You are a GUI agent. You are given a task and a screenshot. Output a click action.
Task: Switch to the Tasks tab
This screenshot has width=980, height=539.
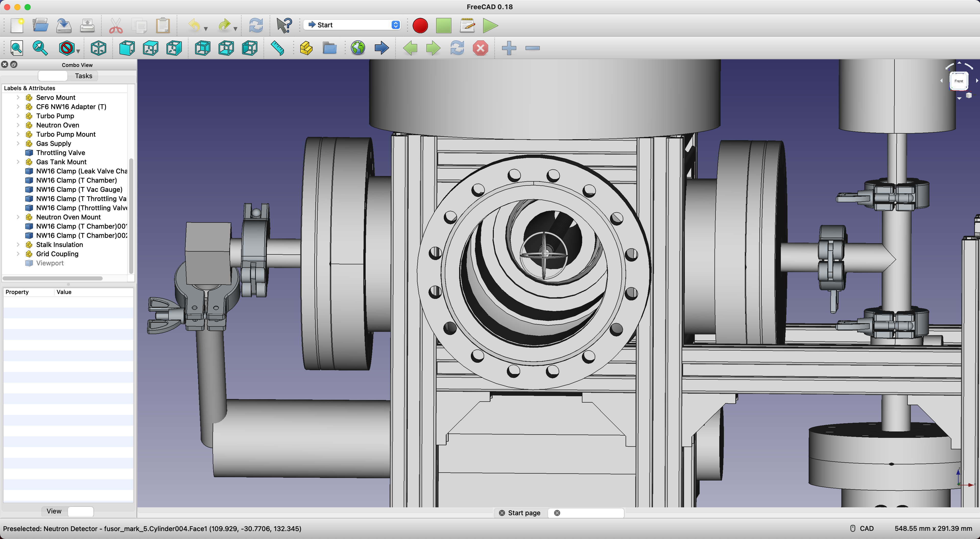pos(83,76)
